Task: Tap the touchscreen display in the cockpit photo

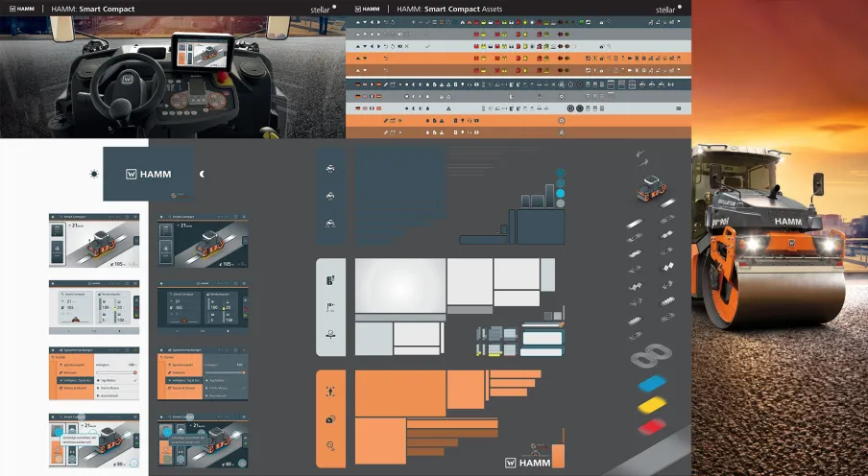Action: point(203,52)
